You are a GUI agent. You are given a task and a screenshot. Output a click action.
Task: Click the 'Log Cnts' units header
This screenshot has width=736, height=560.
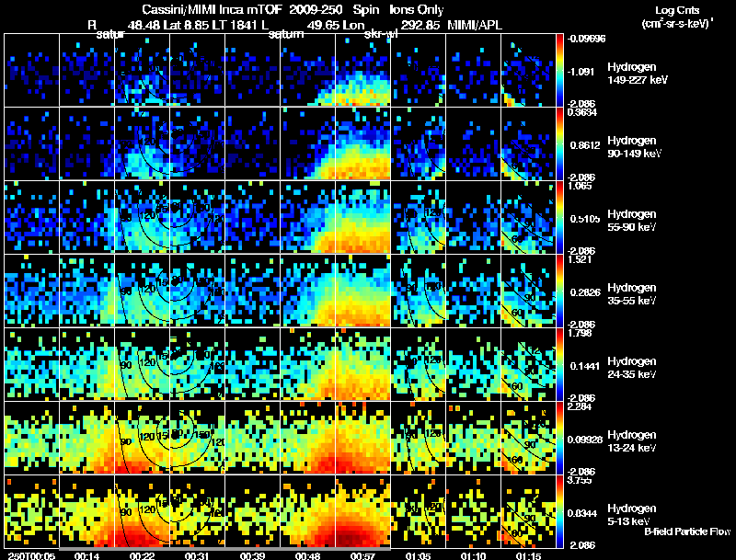point(677,10)
